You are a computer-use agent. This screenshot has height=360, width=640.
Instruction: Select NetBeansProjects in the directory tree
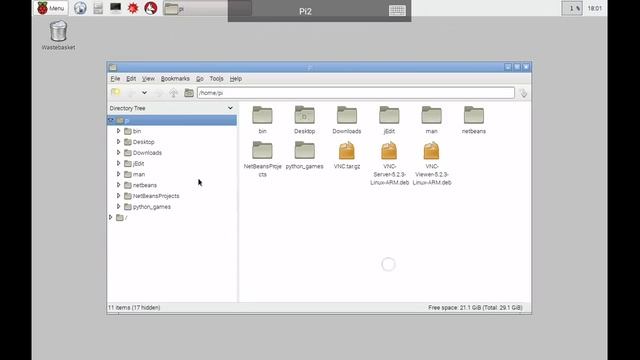156,196
